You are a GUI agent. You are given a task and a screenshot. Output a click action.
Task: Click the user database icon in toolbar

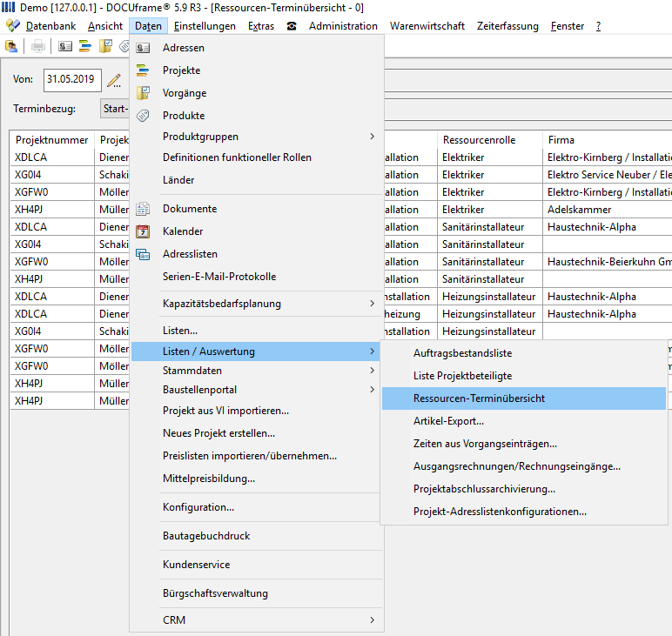[x=11, y=46]
